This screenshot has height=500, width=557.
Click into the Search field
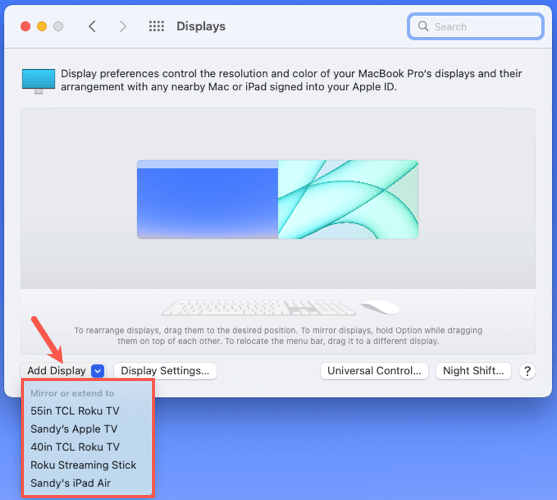(476, 26)
